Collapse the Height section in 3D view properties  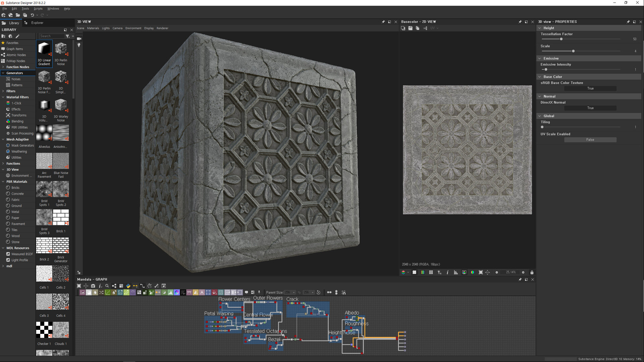[540, 28]
